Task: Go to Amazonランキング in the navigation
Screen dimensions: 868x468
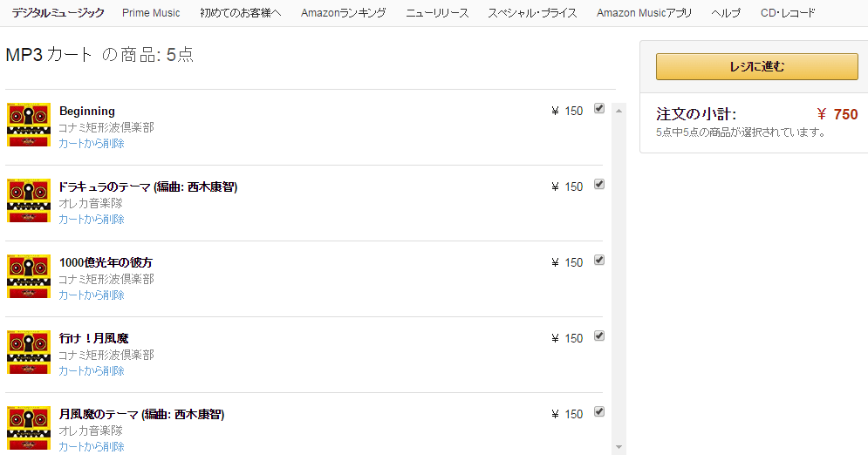Action: [342, 13]
